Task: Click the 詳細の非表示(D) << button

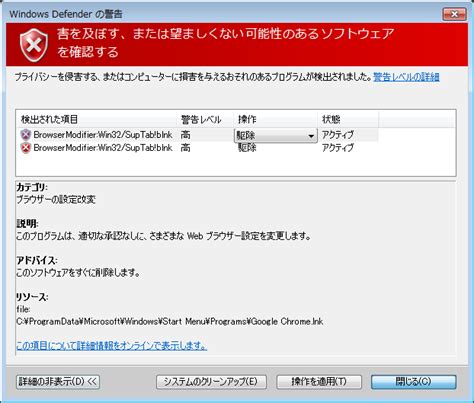Action: [58, 382]
